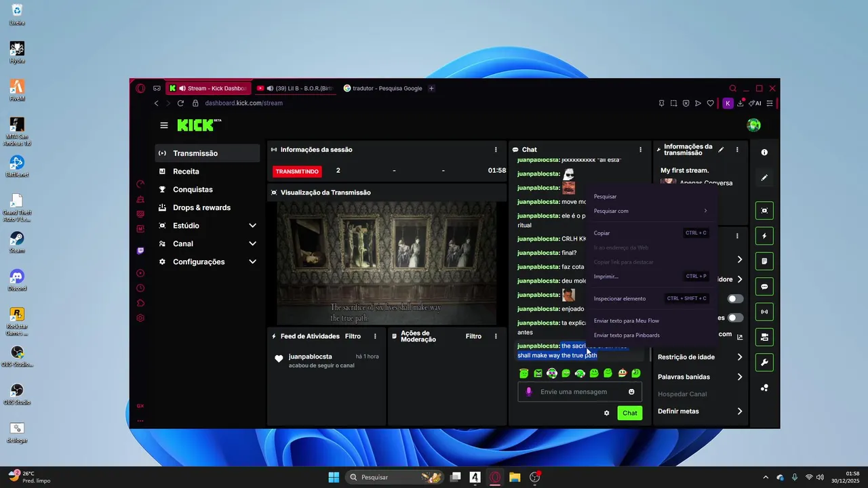Click the pencil icon on the right rail

pyautogui.click(x=764, y=178)
